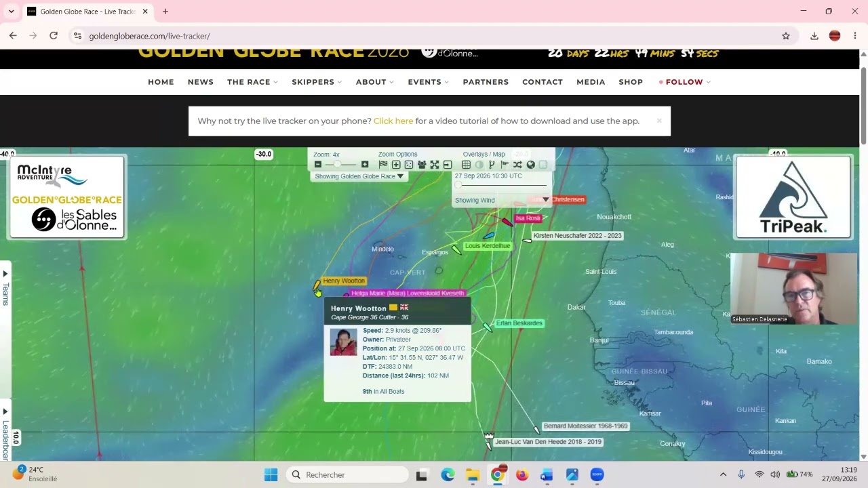Open the MEDIA page
Image resolution: width=868 pixels, height=488 pixels.
click(591, 82)
